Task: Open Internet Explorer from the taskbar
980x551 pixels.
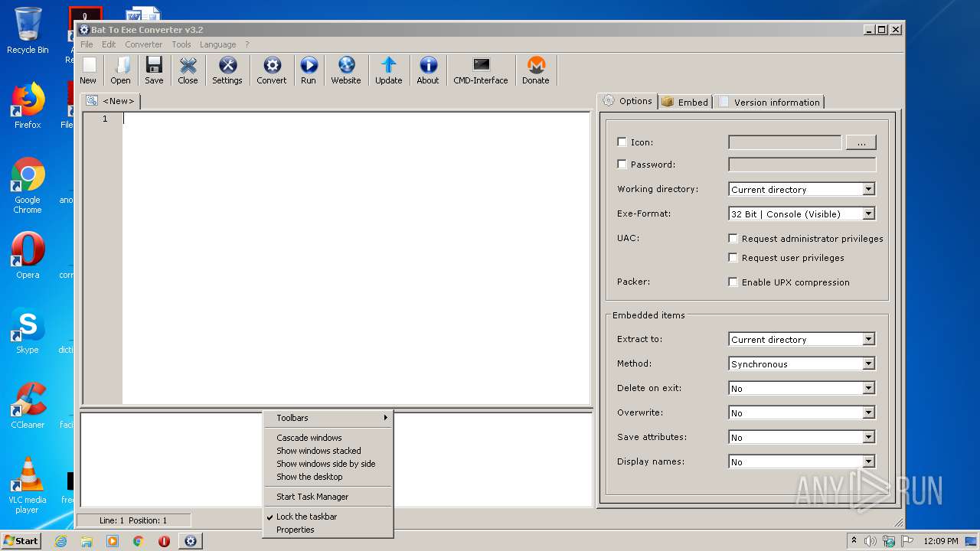Action: (x=60, y=541)
